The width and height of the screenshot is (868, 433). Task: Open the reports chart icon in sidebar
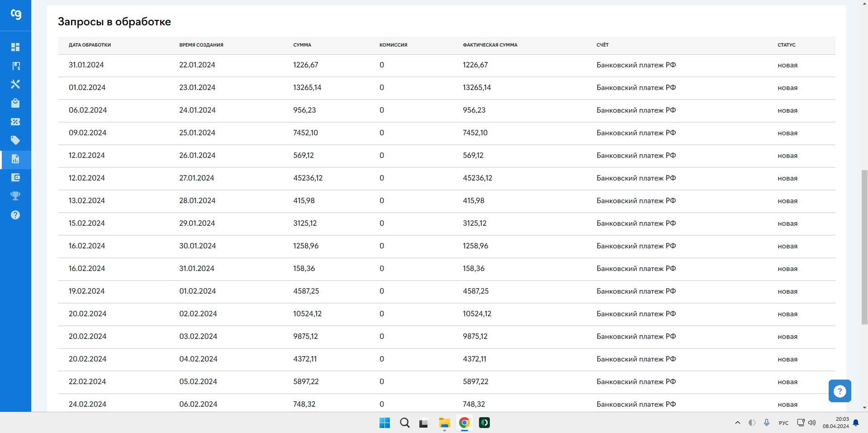click(x=15, y=159)
